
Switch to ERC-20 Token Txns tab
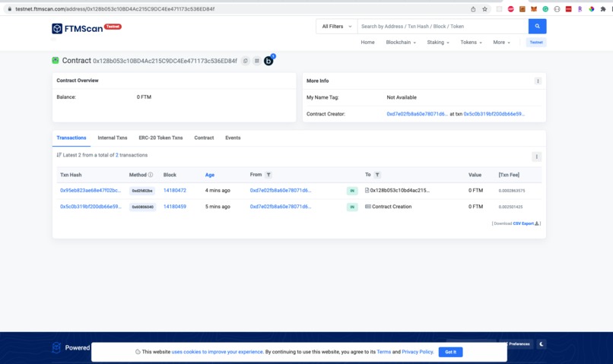[160, 138]
